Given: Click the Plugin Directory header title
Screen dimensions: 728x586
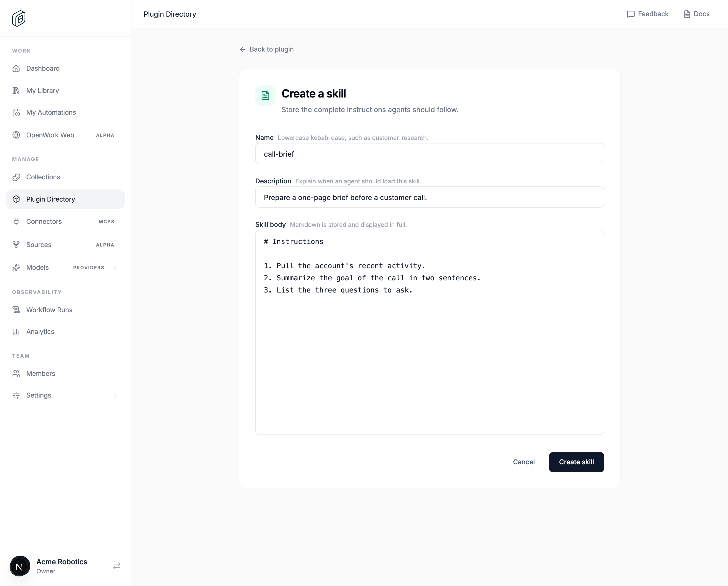Looking at the screenshot, I should point(170,14).
